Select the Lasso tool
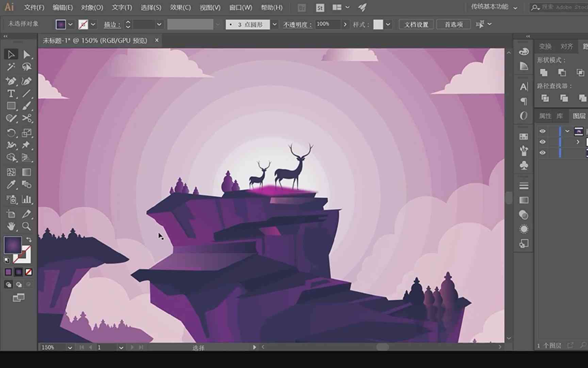 tap(27, 67)
